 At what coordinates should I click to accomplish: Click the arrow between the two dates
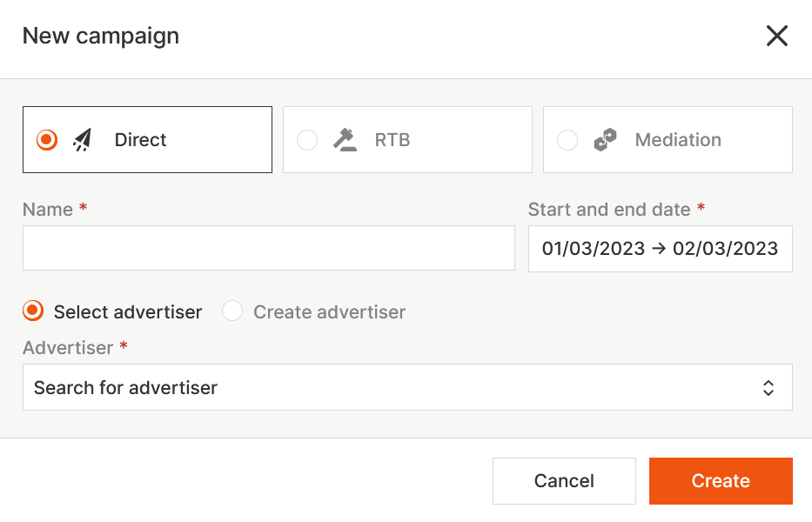659,249
